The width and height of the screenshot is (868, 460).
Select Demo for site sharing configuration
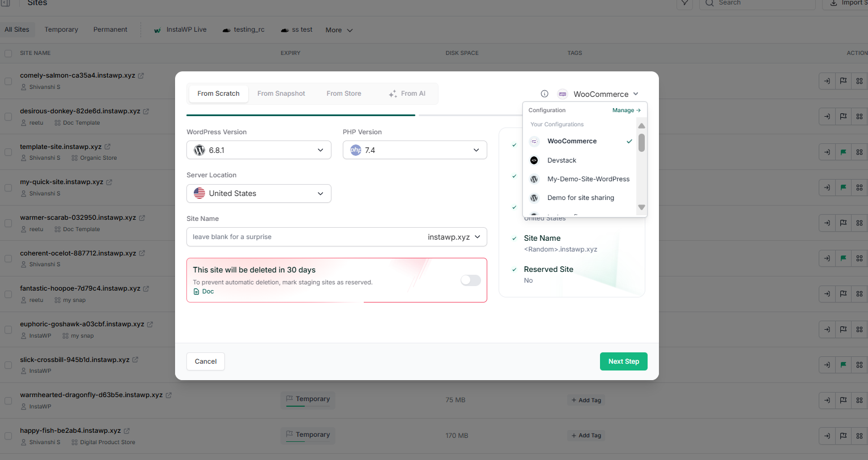pos(580,198)
